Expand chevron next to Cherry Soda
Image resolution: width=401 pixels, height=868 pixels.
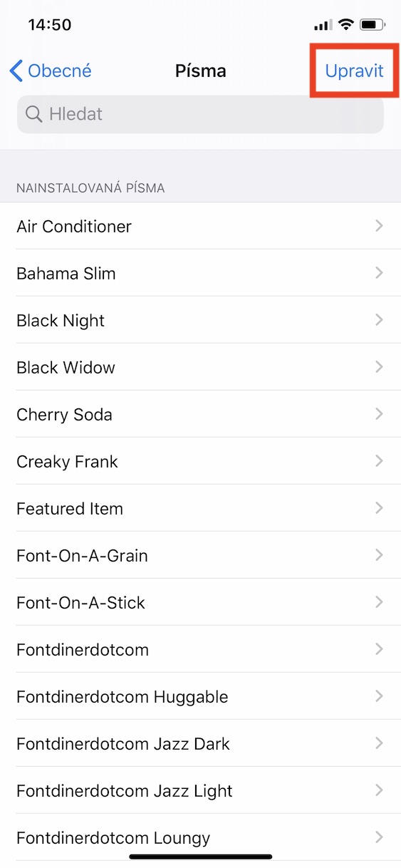(379, 414)
